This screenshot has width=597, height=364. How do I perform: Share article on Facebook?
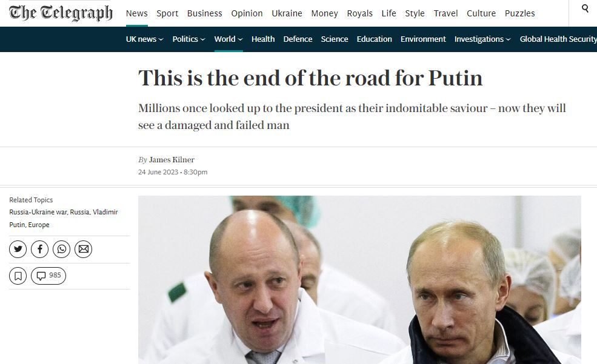39,250
